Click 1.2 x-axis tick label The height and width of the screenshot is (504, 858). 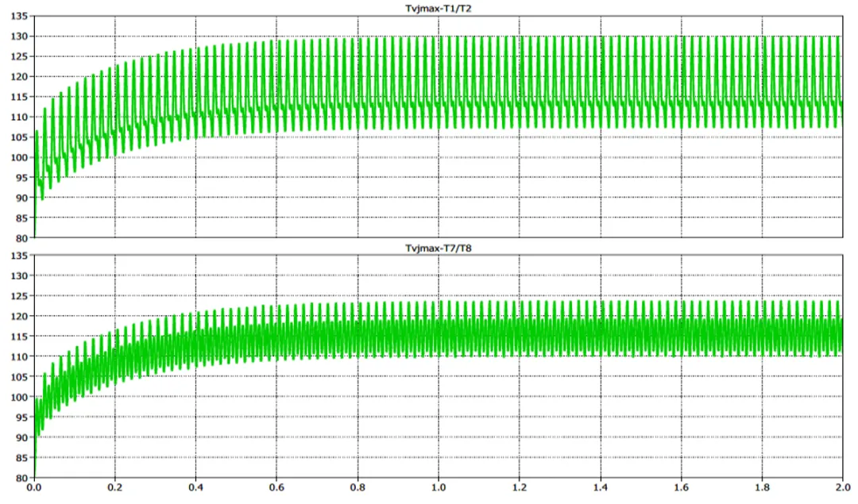tap(519, 488)
